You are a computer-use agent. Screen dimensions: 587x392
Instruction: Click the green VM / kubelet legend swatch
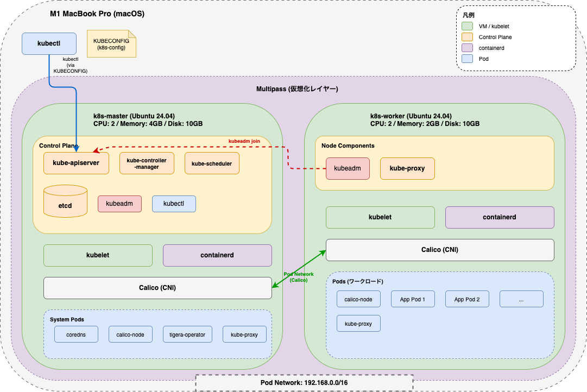coord(467,26)
